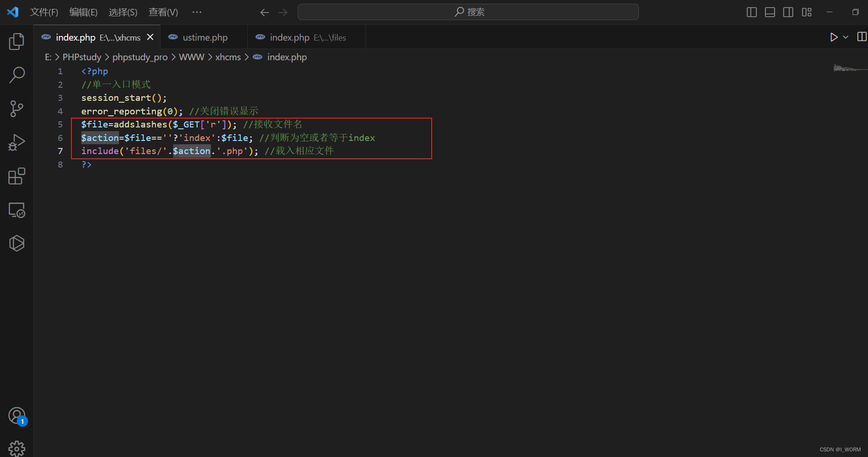
Task: Open the 查看(V) menu
Action: pyautogui.click(x=163, y=12)
